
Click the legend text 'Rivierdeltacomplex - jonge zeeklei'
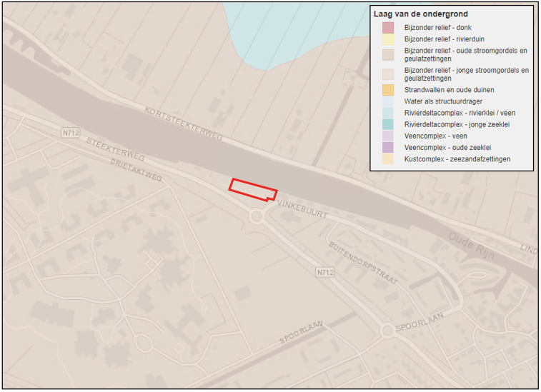point(457,124)
